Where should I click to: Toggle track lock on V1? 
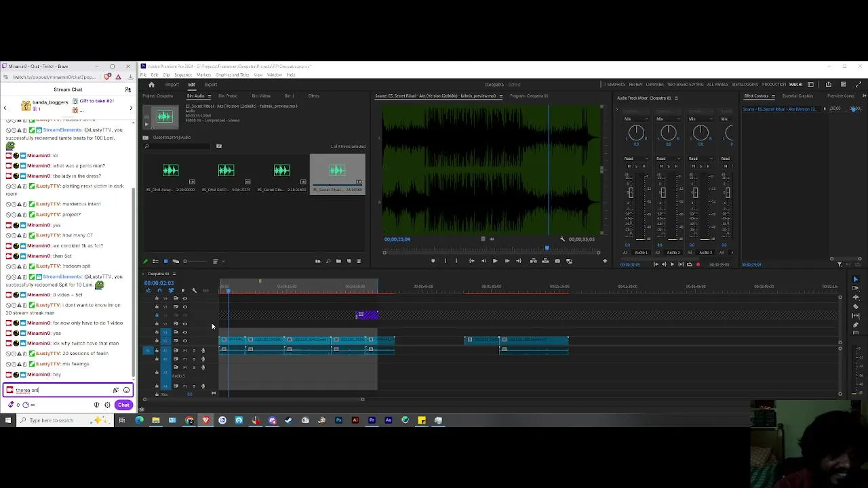[x=157, y=340]
